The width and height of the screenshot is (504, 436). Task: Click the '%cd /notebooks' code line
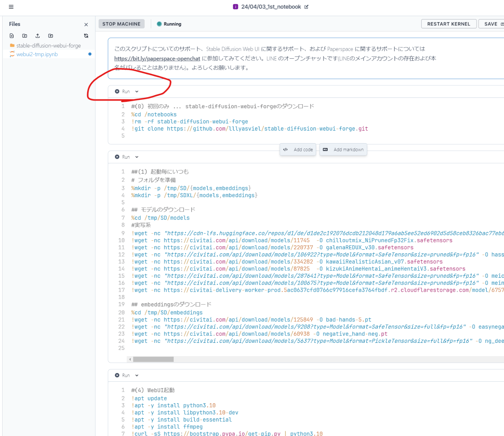pyautogui.click(x=154, y=114)
